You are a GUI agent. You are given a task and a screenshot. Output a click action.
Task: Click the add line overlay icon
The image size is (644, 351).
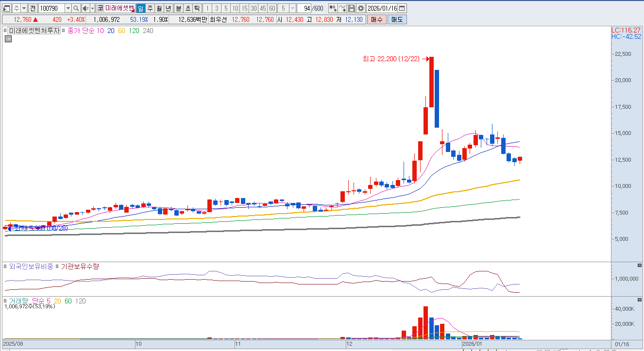click(x=342, y=8)
